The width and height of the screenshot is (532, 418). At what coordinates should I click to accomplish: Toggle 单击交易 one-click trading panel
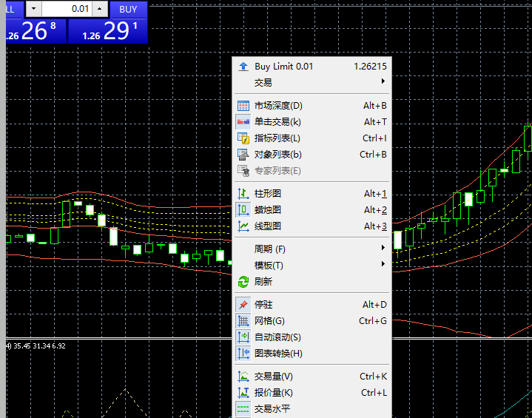click(277, 122)
